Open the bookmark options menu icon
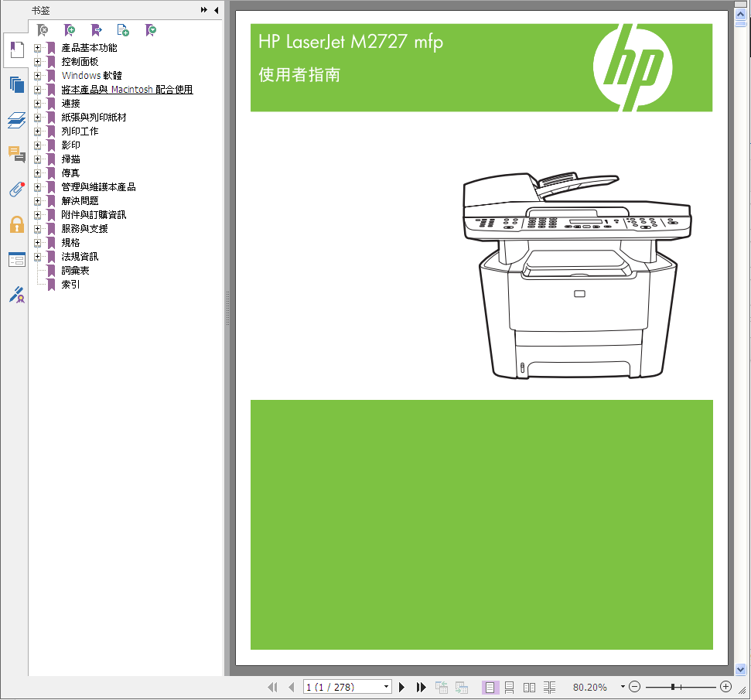This screenshot has width=751, height=700. pyautogui.click(x=150, y=31)
